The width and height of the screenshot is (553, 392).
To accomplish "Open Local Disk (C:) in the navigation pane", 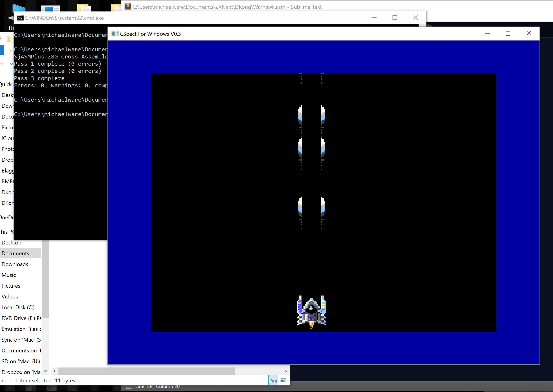I will 18,307.
